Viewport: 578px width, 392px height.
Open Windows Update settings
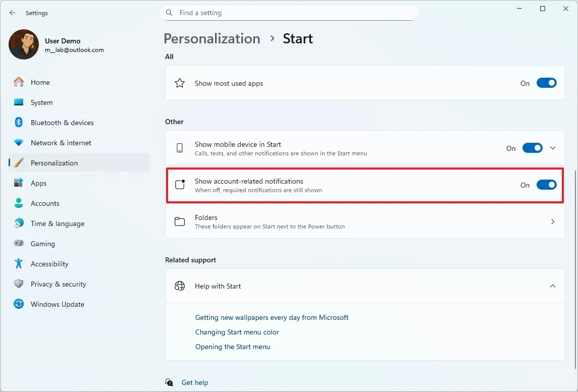point(57,304)
